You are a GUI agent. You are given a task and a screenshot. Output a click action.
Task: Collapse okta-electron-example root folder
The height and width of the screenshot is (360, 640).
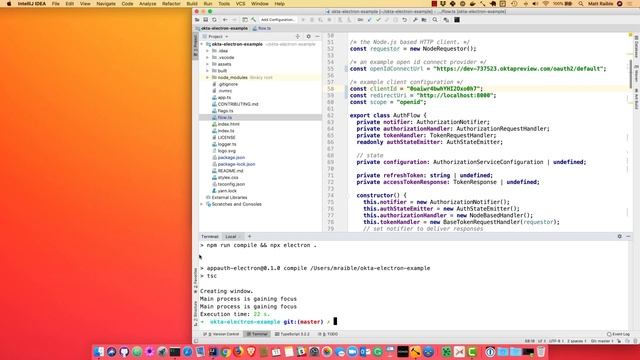[x=202, y=44]
